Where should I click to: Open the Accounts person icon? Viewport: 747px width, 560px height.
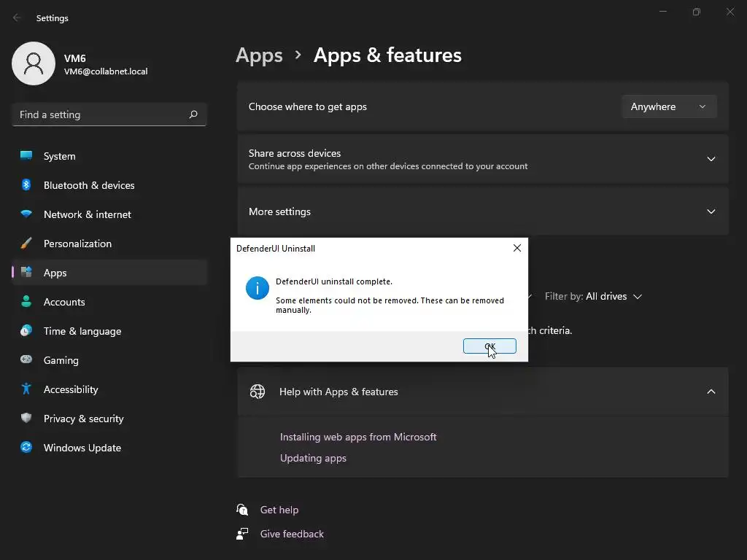click(x=26, y=302)
